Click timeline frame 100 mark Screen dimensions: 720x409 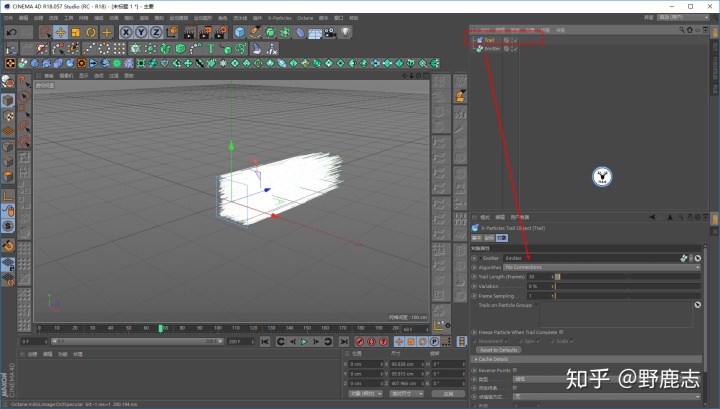218,328
